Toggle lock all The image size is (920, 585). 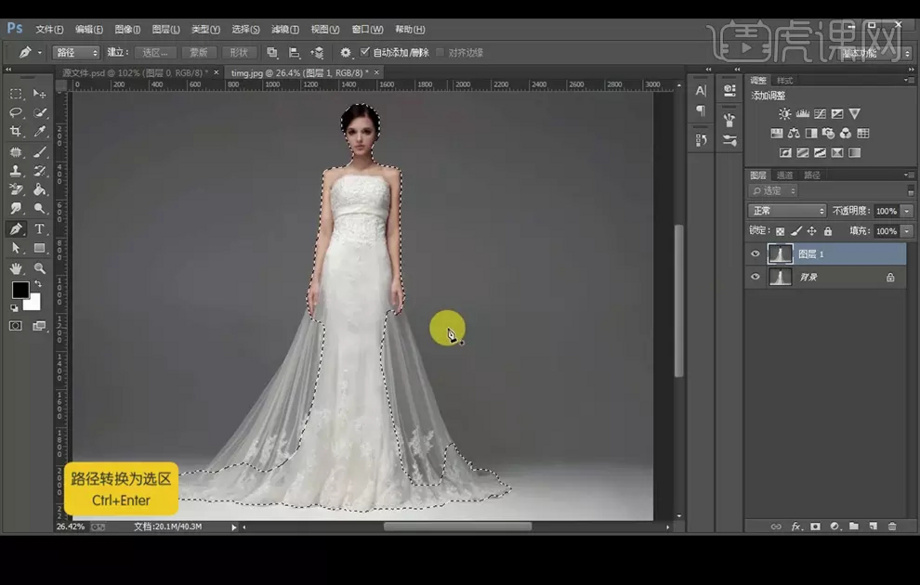pyautogui.click(x=827, y=231)
